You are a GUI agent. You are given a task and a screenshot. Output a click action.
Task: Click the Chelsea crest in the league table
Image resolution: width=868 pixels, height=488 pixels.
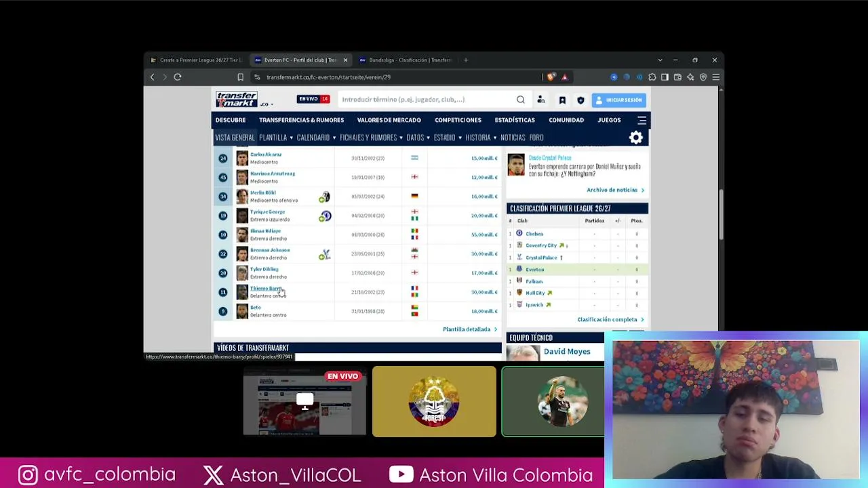(x=519, y=234)
